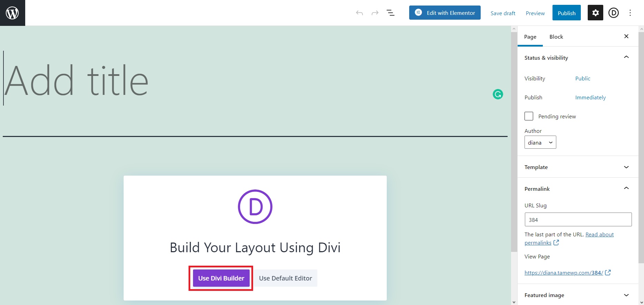Click the green Grammarly icon

pyautogui.click(x=498, y=94)
